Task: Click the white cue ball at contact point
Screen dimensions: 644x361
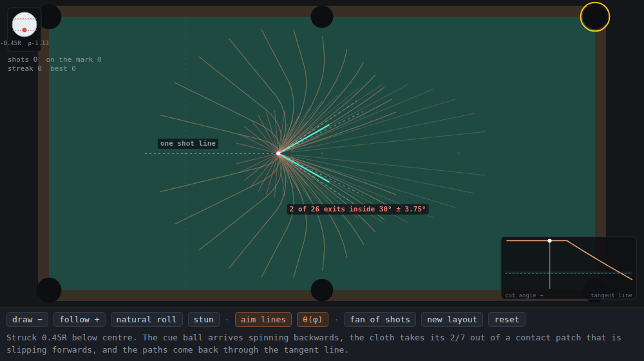Action: click(278, 153)
